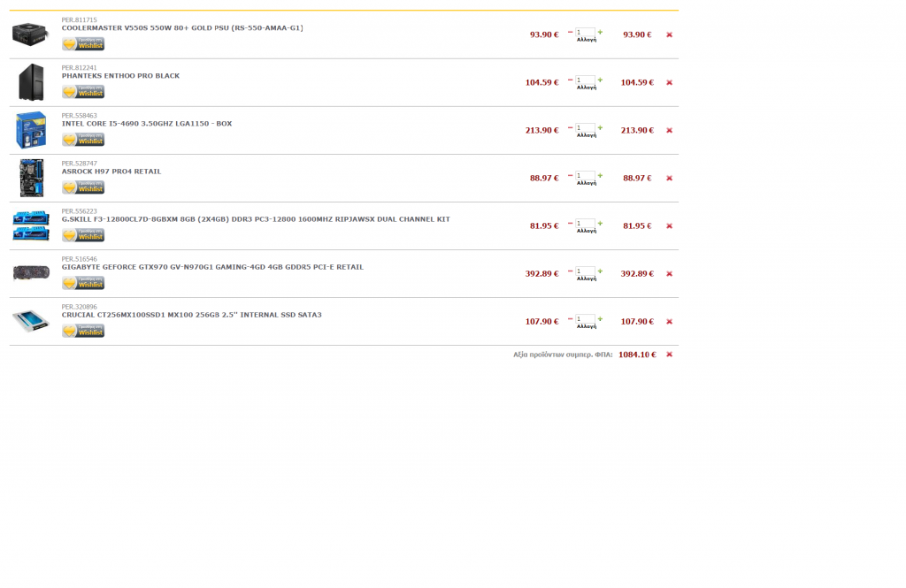
Task: Delete the Intel Core i5-4690 row
Action: (x=669, y=131)
